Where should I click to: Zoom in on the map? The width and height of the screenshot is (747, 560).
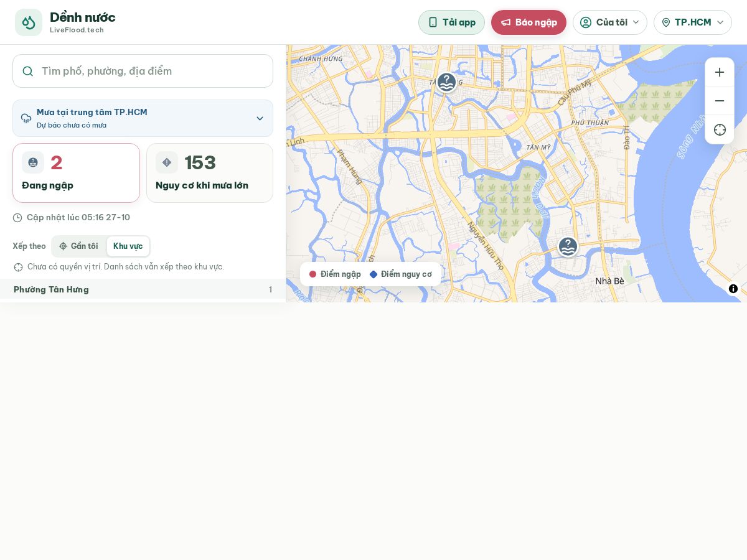click(x=720, y=72)
